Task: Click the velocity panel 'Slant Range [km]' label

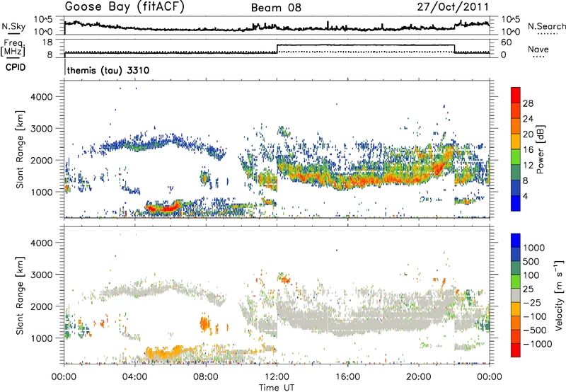Action: click(x=20, y=295)
